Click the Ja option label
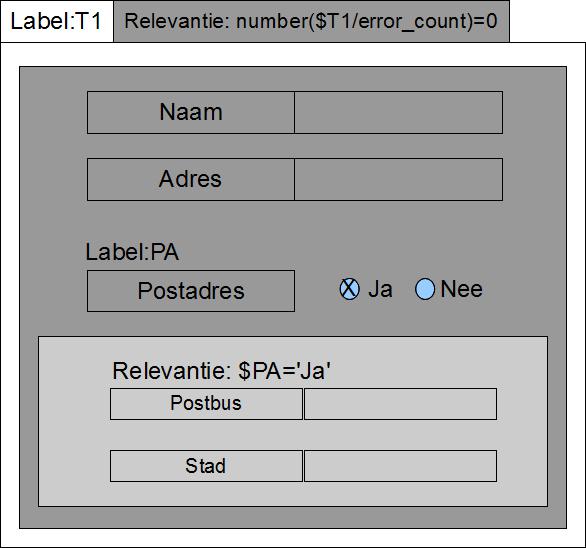Image resolution: width=586 pixels, height=548 pixels. coord(380,289)
